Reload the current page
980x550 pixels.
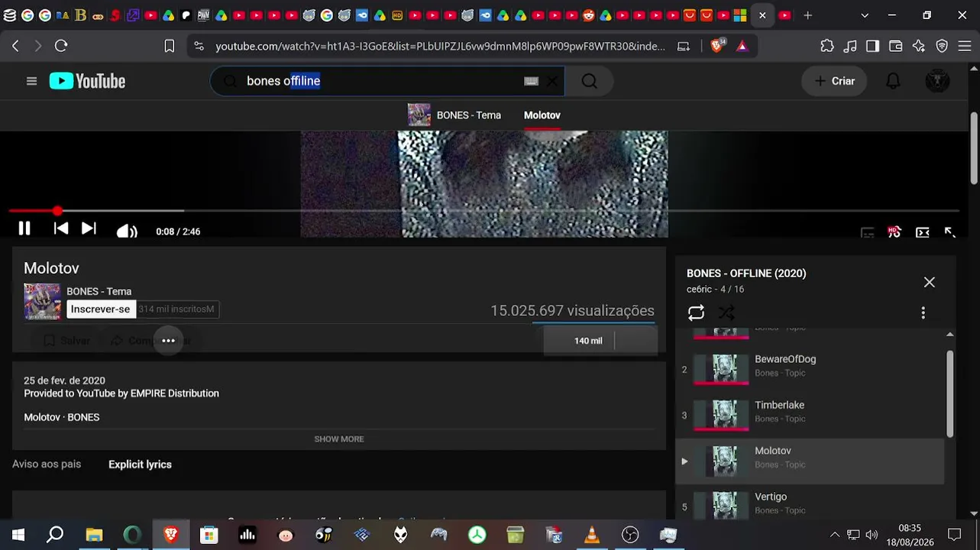[61, 46]
